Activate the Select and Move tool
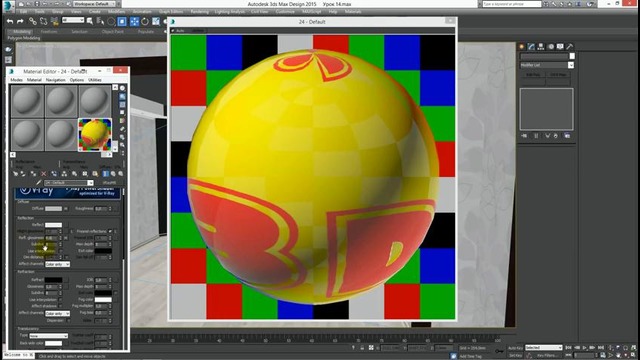Image resolution: width=640 pixels, height=360 pixels. (134, 21)
